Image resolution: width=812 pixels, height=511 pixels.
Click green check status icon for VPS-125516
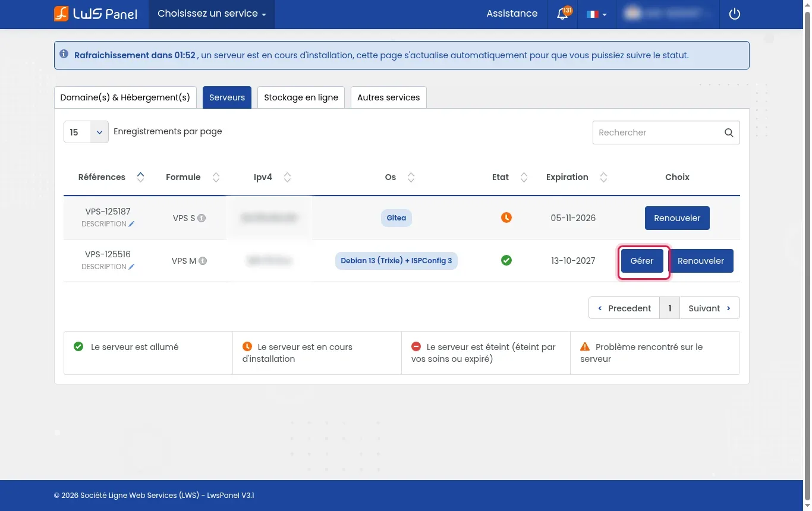click(506, 260)
